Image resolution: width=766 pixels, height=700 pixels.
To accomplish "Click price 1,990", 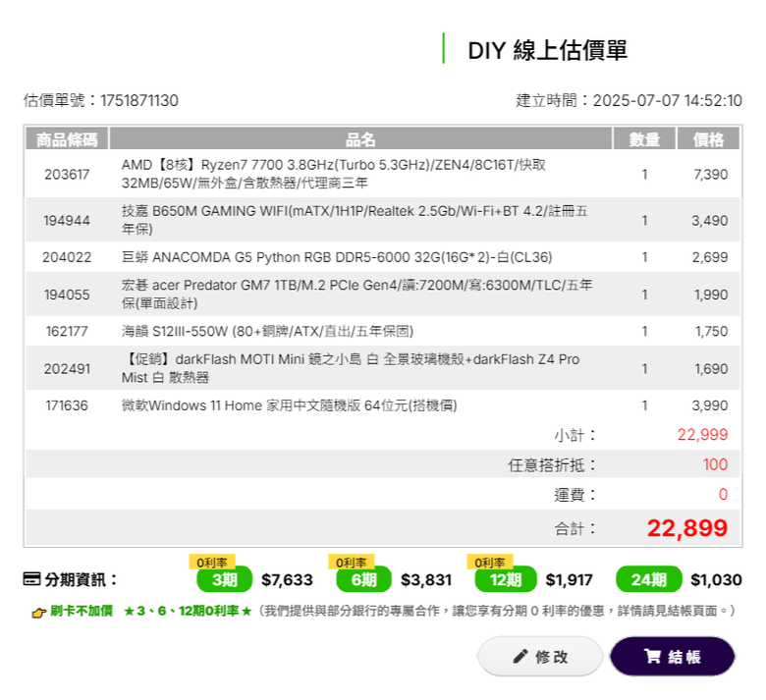I will [x=711, y=295].
